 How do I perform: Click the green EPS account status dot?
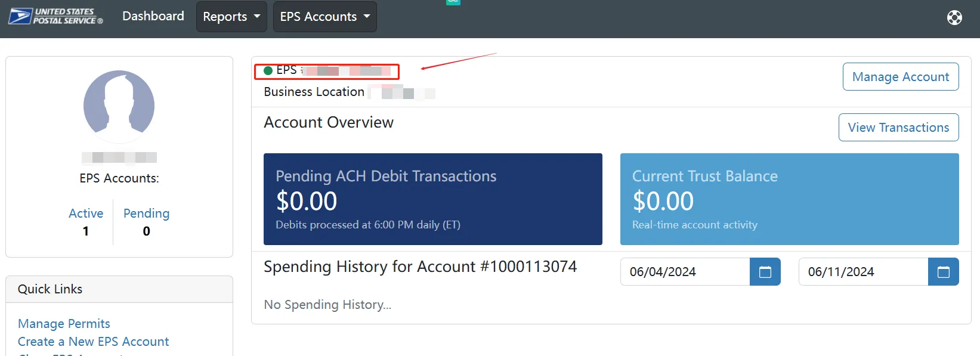coord(268,70)
